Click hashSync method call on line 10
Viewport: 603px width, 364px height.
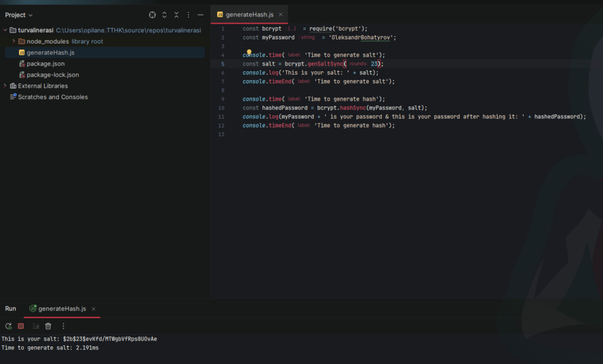click(x=353, y=108)
